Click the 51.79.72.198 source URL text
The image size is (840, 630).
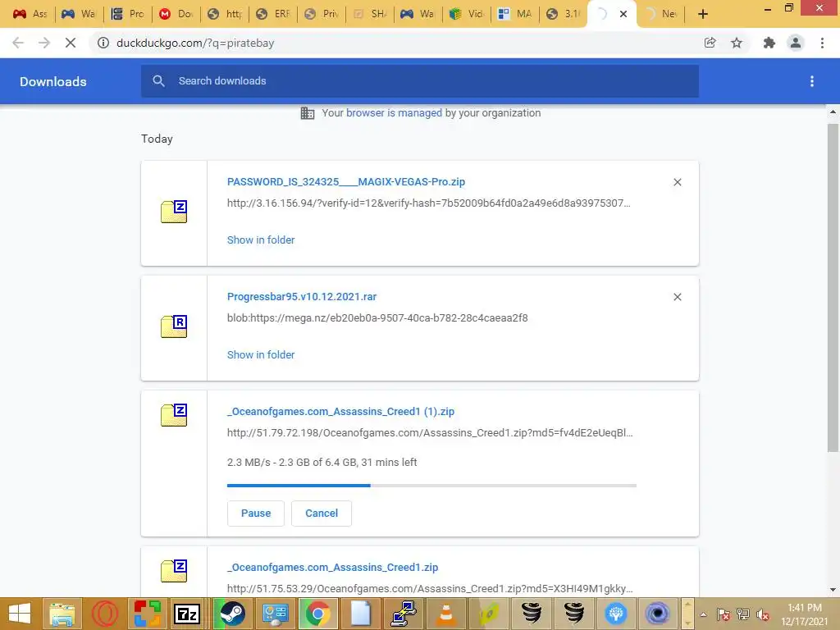[x=430, y=433]
